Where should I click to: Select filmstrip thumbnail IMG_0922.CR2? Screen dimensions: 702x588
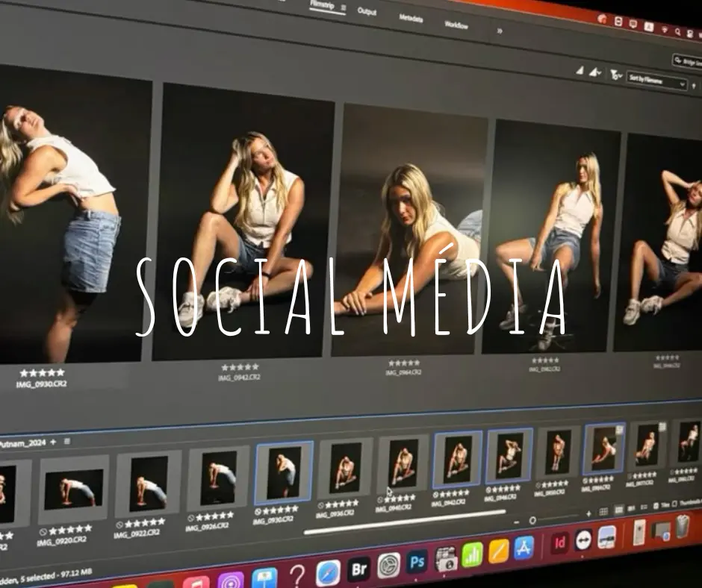[x=148, y=484]
